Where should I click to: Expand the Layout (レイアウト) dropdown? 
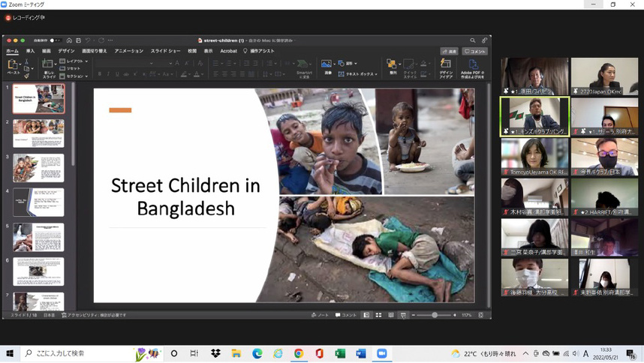[x=75, y=61]
